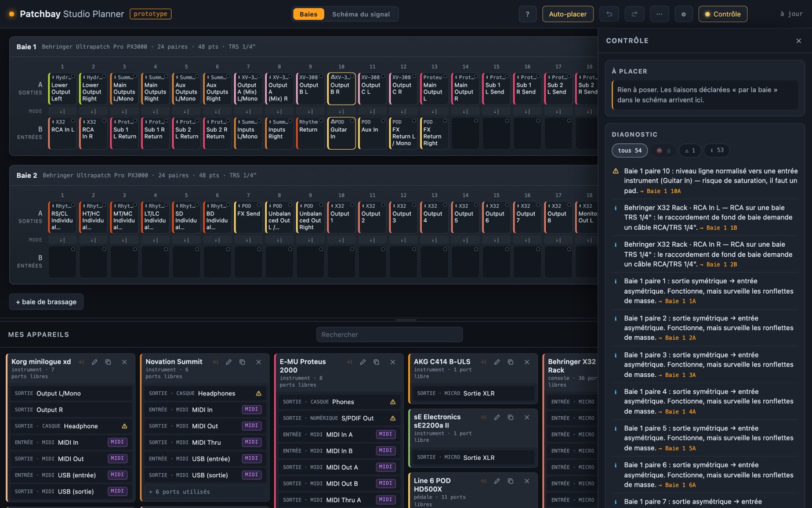The image size is (812, 508).
Task: Select the 'Sortie XLR' port on AKG C414 B-ULS
Action: (473, 393)
